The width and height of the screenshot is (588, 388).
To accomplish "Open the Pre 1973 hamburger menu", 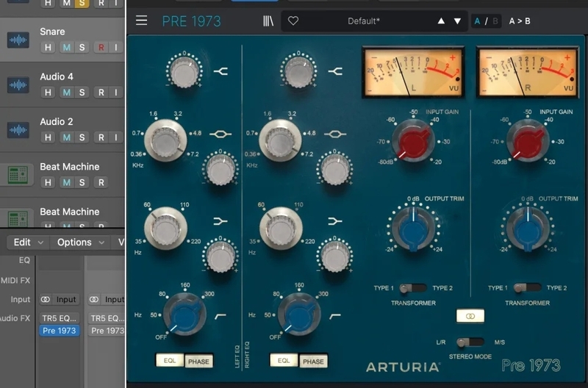I will pos(141,21).
